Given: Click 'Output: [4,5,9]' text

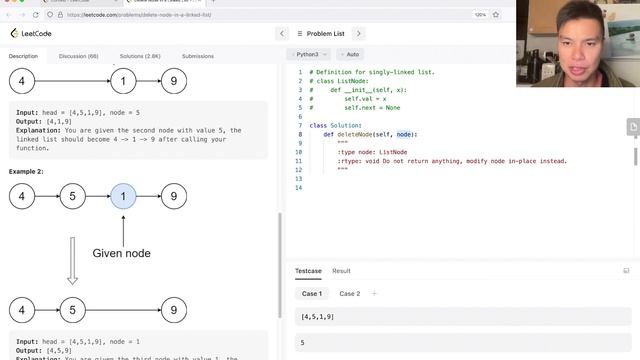Looking at the screenshot, I should [44, 351].
